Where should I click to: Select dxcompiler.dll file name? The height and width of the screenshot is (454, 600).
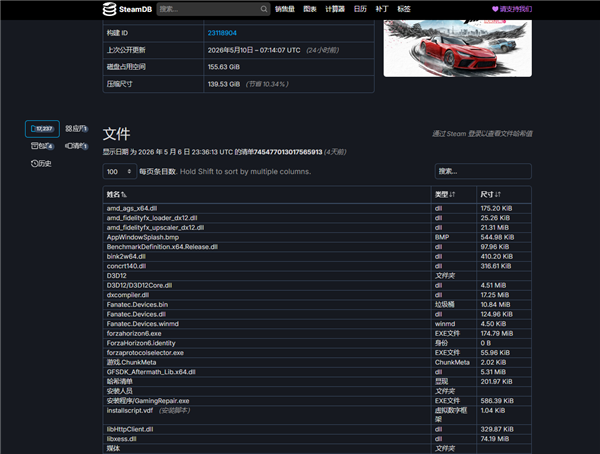(x=128, y=295)
